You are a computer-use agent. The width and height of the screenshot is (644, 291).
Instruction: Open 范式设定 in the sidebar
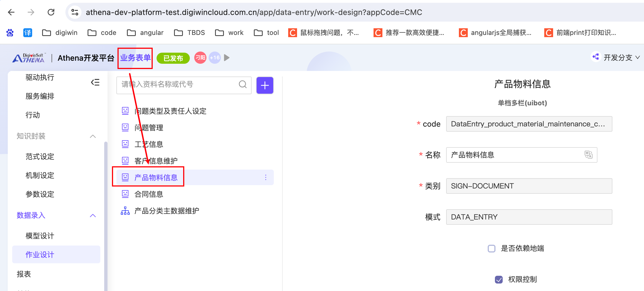click(x=40, y=157)
